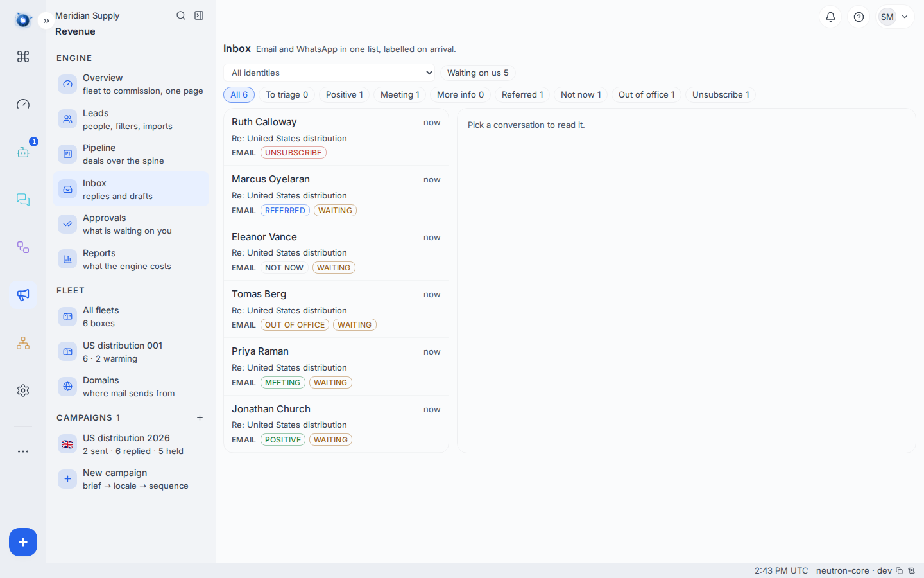
Task: Open Approvals what is waiting on you
Action: [131, 224]
